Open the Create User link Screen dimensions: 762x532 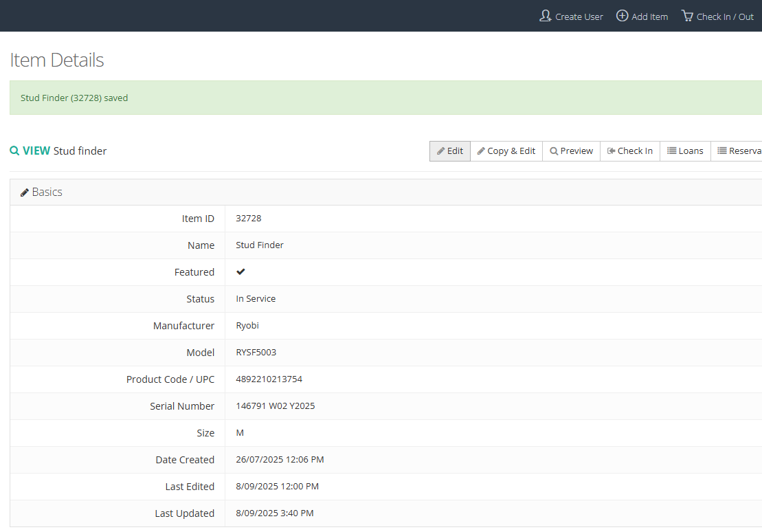pyautogui.click(x=572, y=16)
